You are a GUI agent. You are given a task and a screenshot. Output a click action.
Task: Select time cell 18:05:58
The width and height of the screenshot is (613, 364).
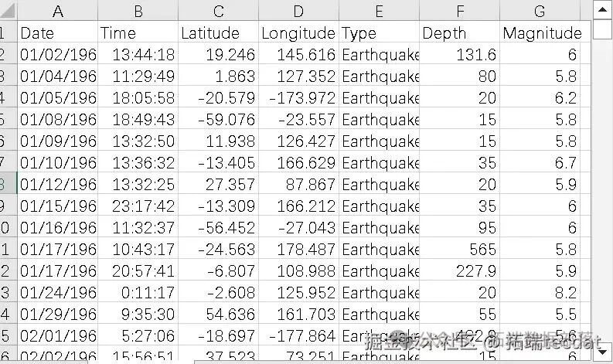point(138,97)
